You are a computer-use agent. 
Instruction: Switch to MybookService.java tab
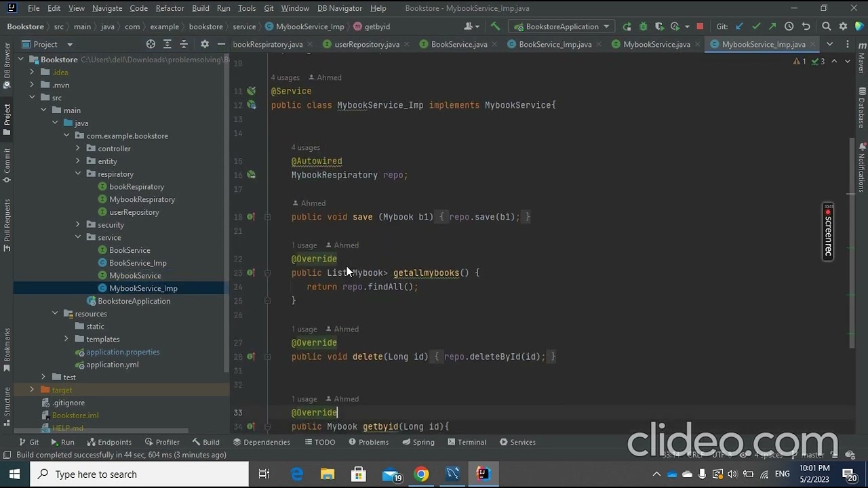pos(656,44)
